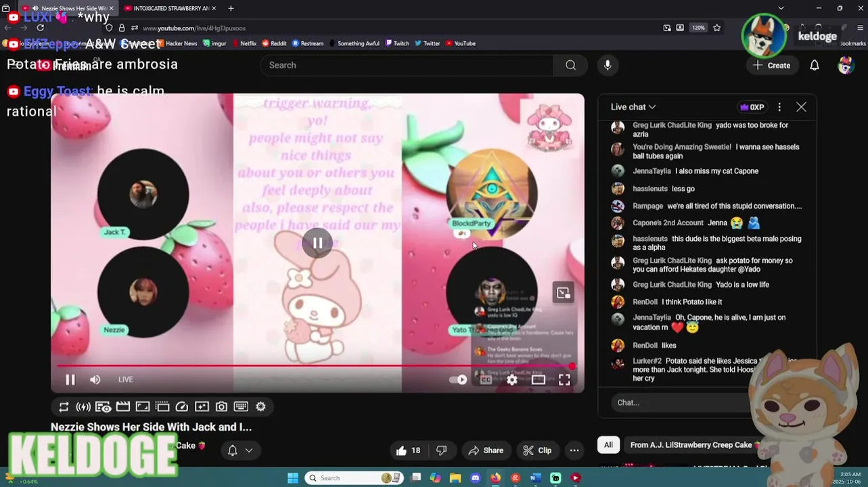Open the Twitch bookmark
Image resolution: width=868 pixels, height=487 pixels.
click(x=397, y=43)
